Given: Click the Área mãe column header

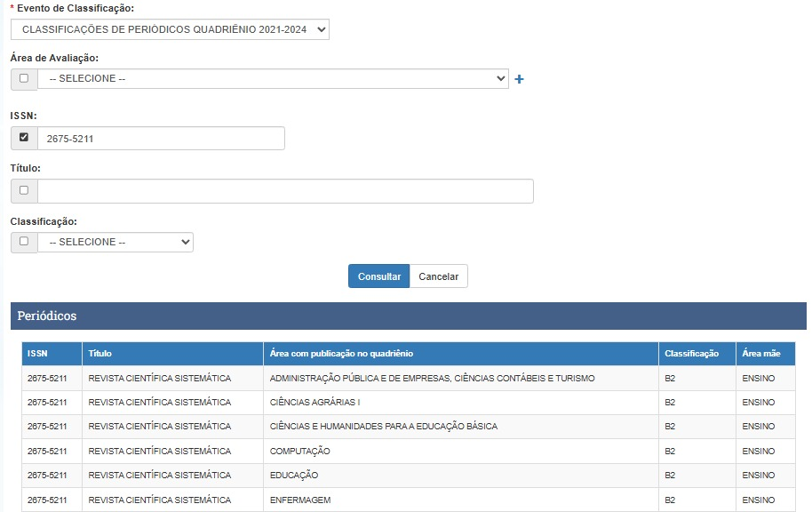Looking at the screenshot, I should click(764, 354).
